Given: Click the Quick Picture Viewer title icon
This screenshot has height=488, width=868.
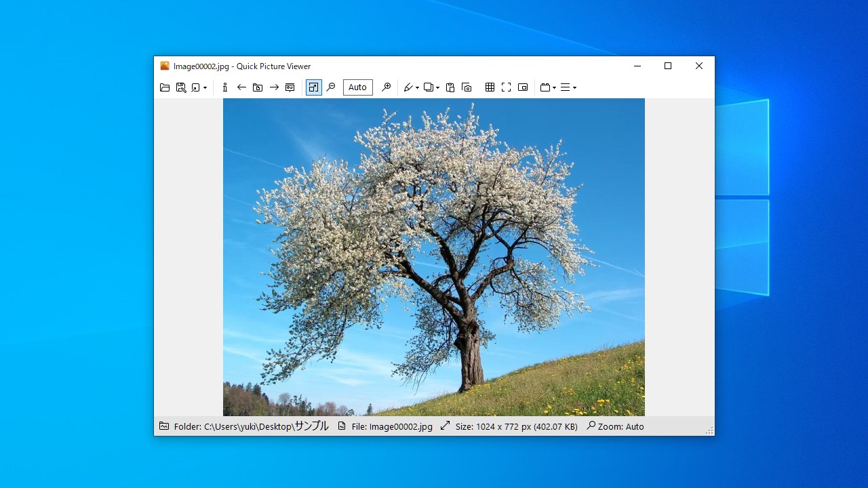Looking at the screenshot, I should [165, 66].
